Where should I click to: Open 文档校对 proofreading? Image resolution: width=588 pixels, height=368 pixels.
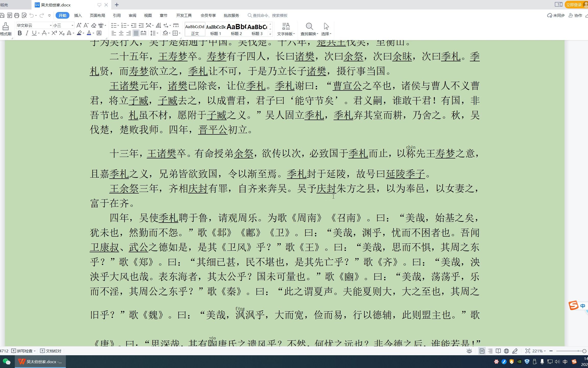click(x=51, y=351)
